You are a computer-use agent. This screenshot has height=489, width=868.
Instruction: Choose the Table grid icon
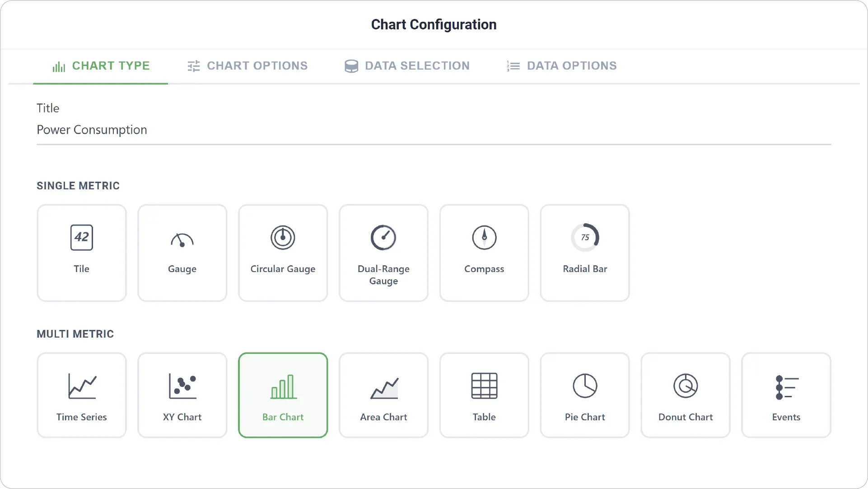pos(484,386)
